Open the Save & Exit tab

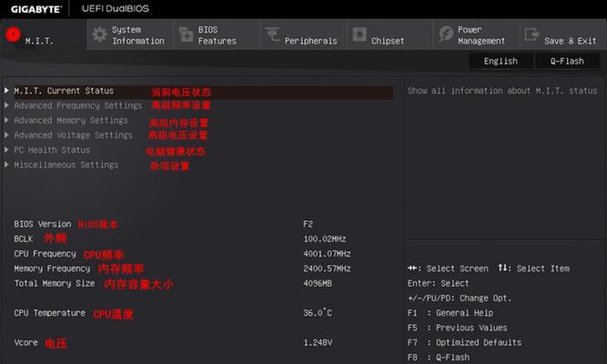(563, 35)
